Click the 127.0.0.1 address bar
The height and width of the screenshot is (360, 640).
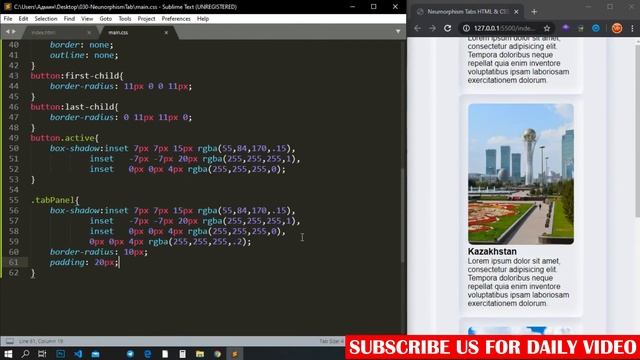pos(504,28)
